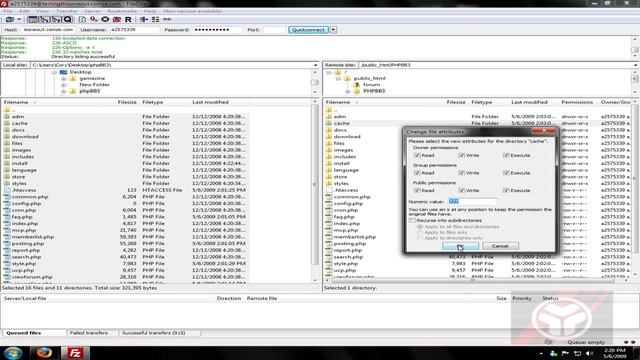The image size is (640, 360).
Task: Uncheck Group permissions Read checkbox
Action: (x=417, y=173)
